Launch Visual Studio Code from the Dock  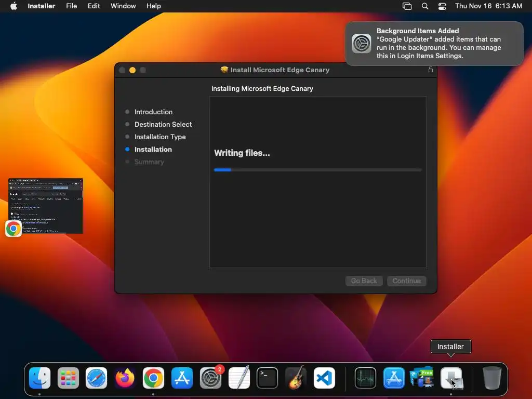tap(324, 378)
